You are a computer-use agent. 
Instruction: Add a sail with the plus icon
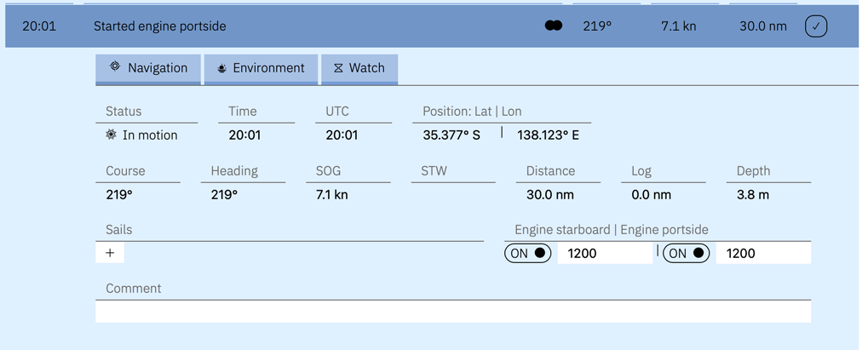tap(110, 253)
